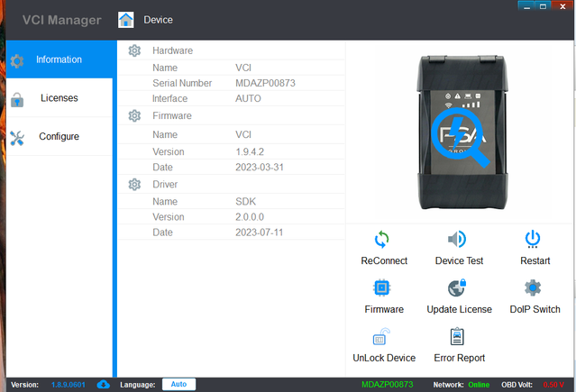
Task: Click the Licenses padlock icon
Action: [x=17, y=99]
